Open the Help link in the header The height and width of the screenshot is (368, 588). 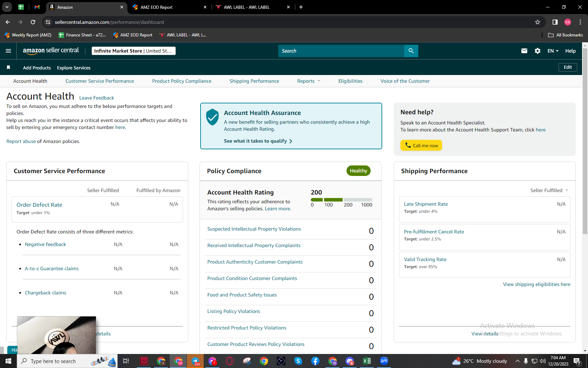tap(570, 51)
